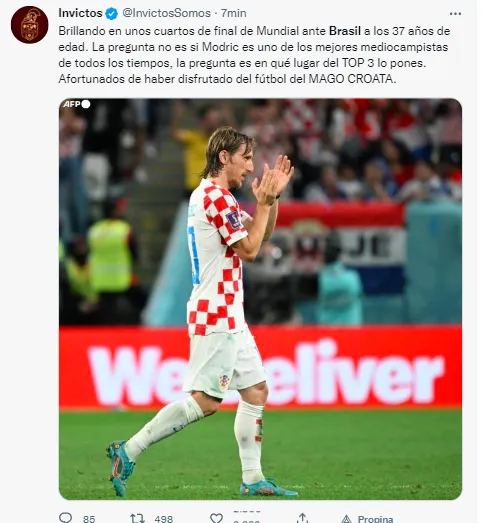Open the Modric photo attachment
Image resolution: width=486 pixels, height=523 pixels.
(x=260, y=299)
